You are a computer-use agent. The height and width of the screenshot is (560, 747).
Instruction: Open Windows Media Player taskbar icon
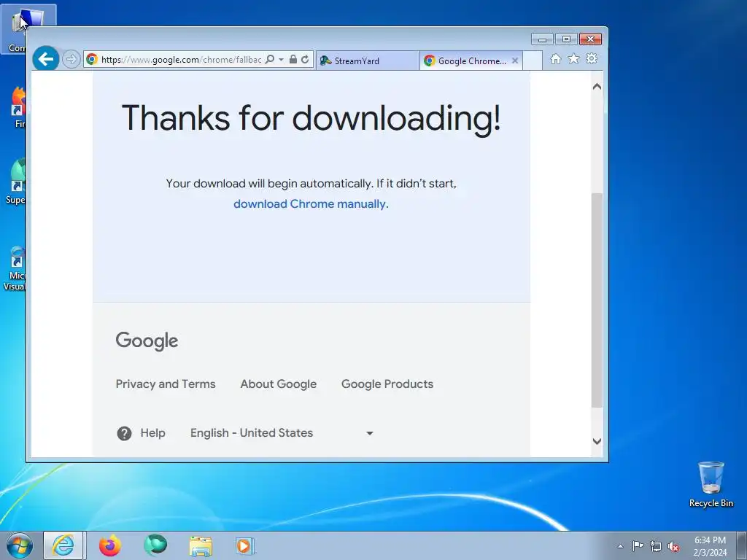(246, 545)
